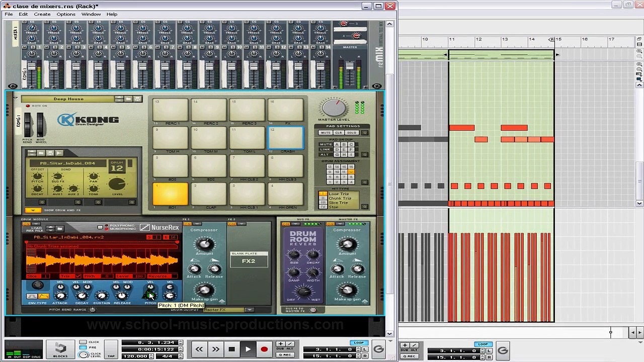Select Stop hit type
This screenshot has height=362, width=644.
point(338,207)
